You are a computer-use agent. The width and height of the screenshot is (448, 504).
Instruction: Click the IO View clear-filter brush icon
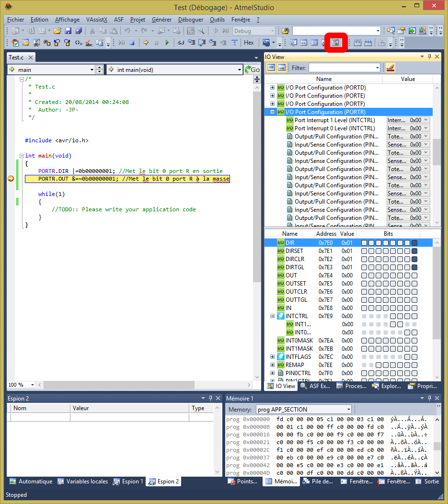[x=390, y=68]
